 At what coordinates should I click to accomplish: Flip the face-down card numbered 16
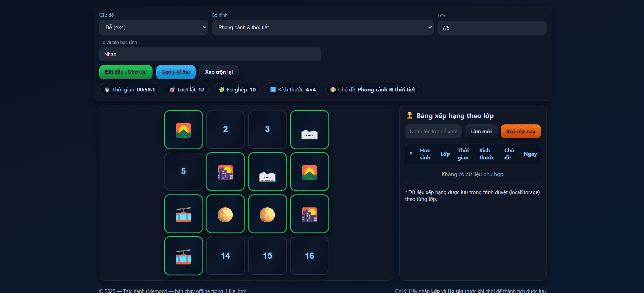[309, 256]
